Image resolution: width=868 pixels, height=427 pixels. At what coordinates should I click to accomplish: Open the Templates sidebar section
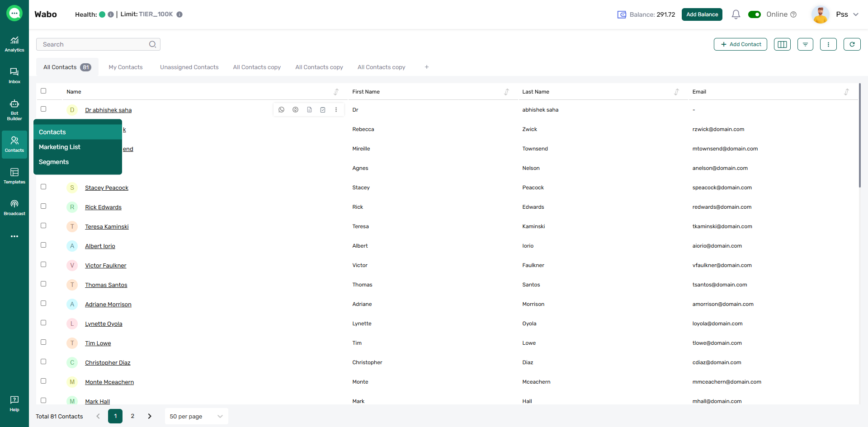pyautogui.click(x=14, y=176)
